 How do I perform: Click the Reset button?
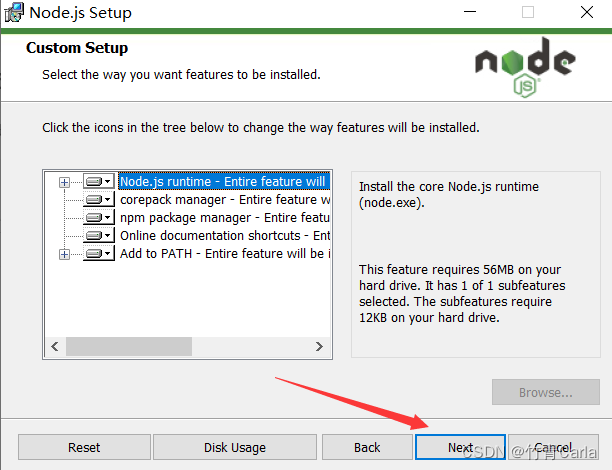click(x=84, y=447)
